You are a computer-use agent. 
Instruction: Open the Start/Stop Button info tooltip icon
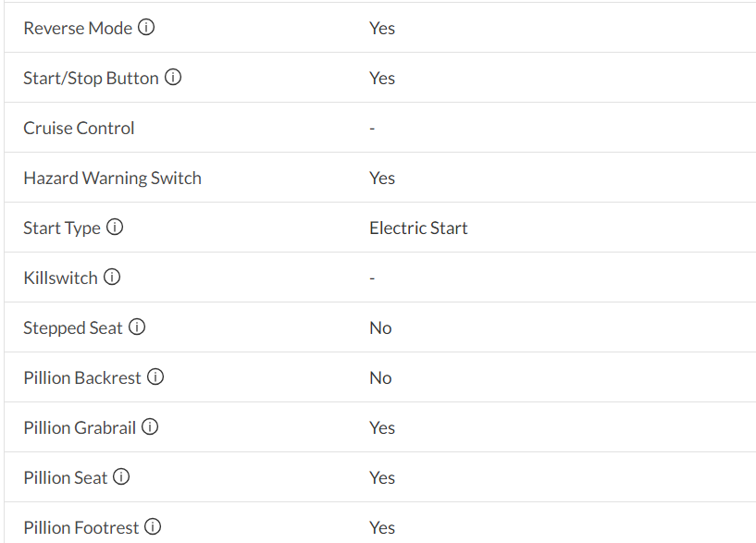[173, 78]
